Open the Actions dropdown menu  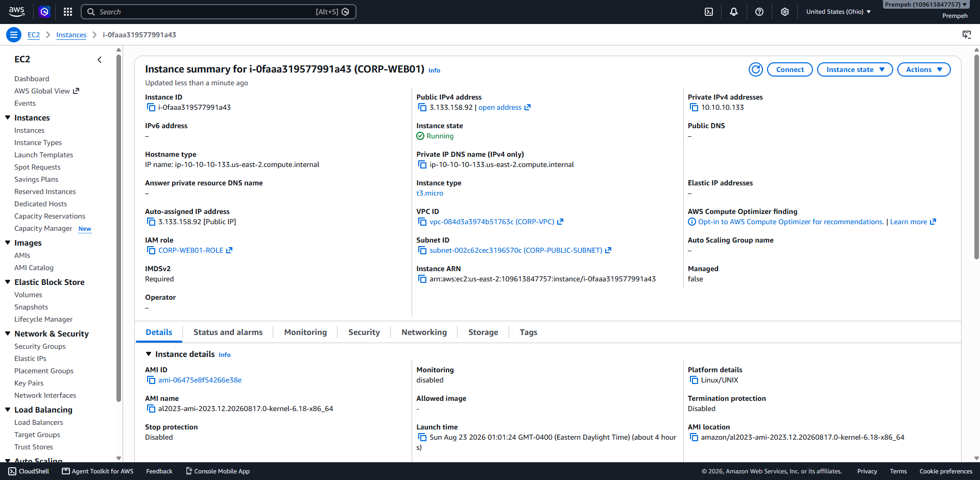[924, 69]
